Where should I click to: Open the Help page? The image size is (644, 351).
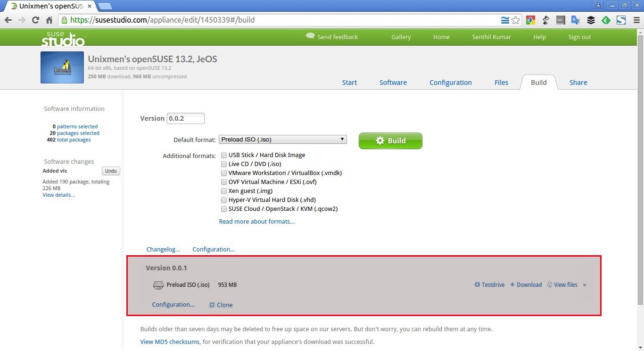540,37
